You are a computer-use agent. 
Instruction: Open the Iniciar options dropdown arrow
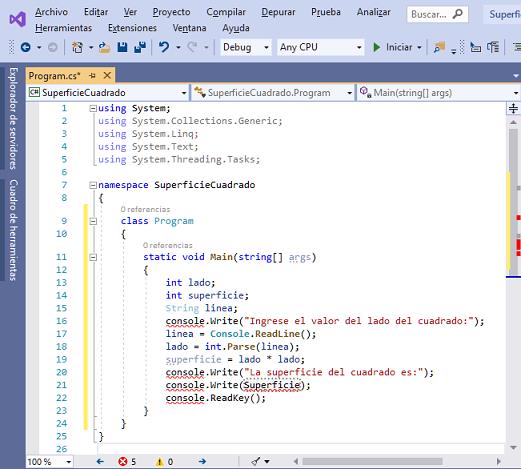[x=419, y=48]
